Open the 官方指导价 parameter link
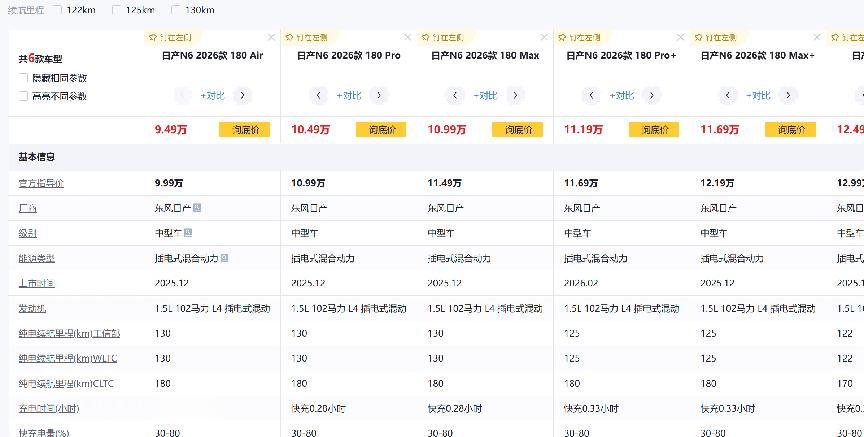The image size is (864, 437). pyautogui.click(x=41, y=183)
